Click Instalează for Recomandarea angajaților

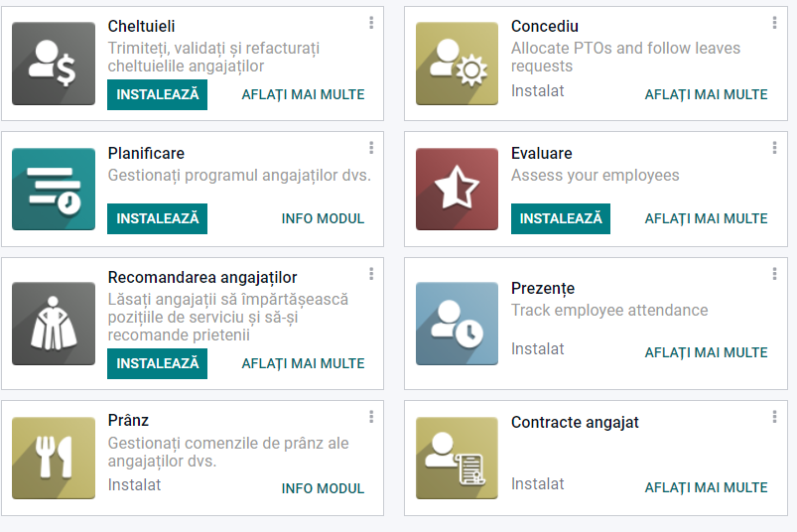(157, 364)
